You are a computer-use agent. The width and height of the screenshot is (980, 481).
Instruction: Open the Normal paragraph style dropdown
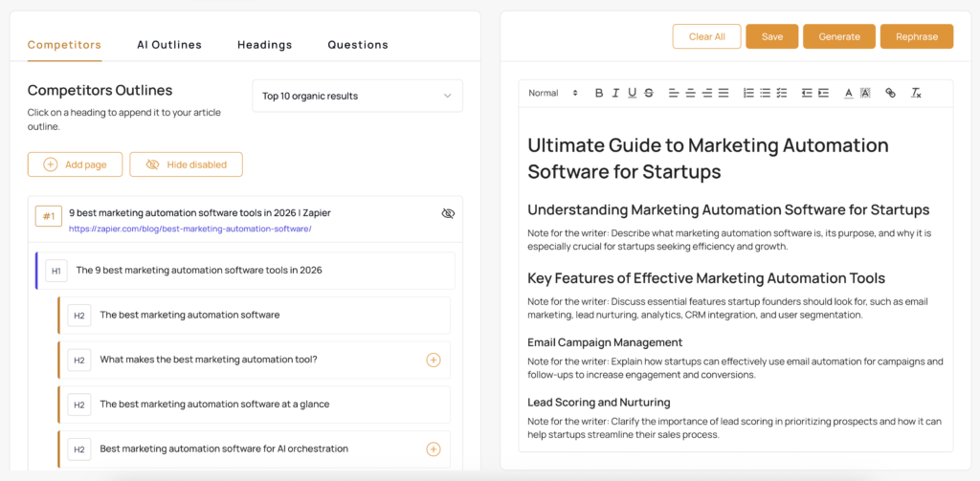pos(553,93)
